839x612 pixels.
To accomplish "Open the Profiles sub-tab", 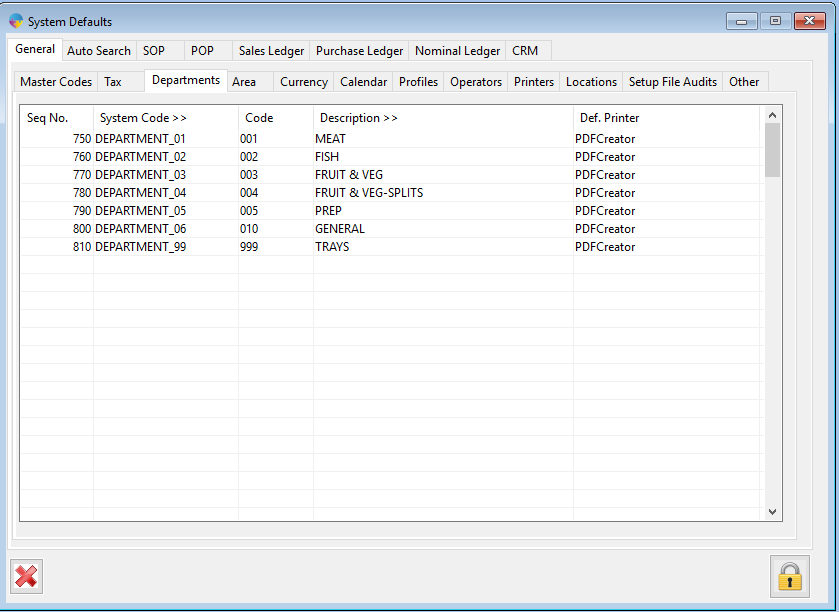I will 418,82.
